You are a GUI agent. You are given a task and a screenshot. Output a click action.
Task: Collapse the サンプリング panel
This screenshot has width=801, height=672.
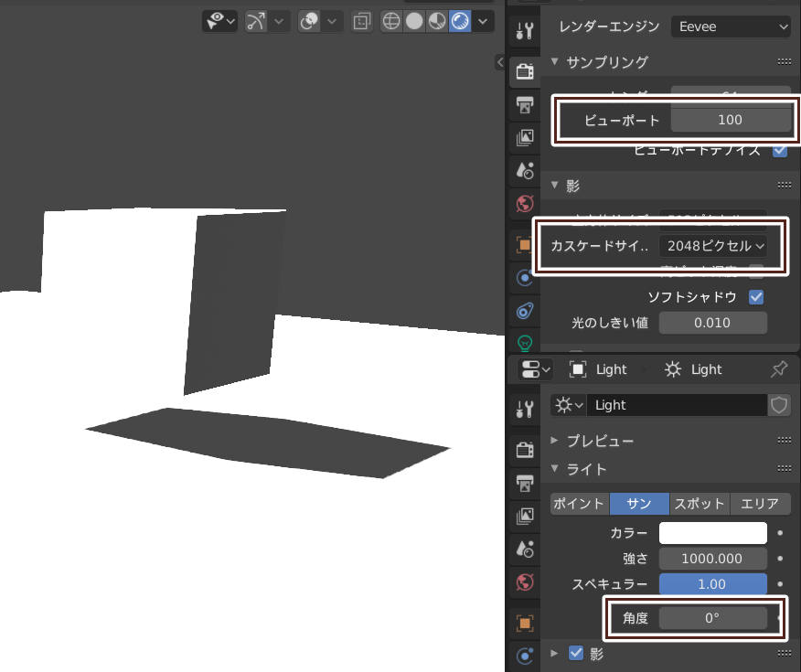555,62
